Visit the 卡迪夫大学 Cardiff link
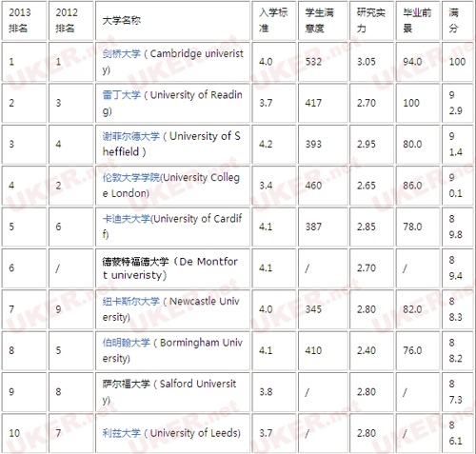This screenshot has height=454, width=476. tap(126, 219)
